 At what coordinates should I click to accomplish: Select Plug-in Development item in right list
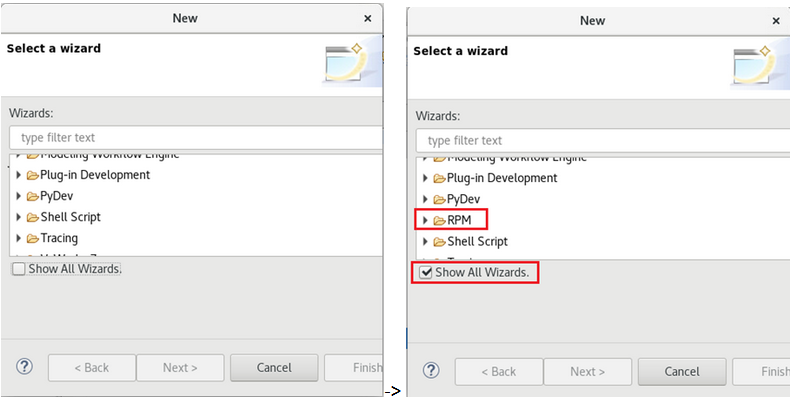point(502,178)
